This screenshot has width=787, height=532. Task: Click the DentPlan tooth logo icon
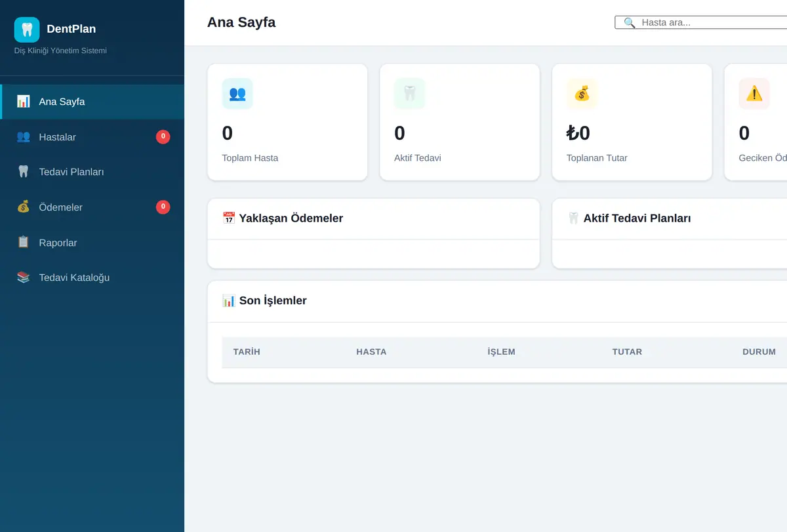point(27,30)
